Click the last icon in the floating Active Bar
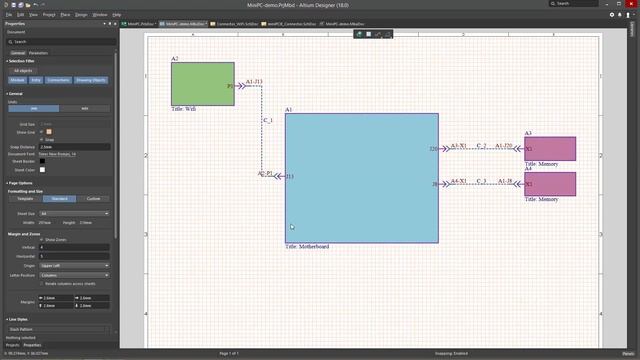 (x=387, y=34)
